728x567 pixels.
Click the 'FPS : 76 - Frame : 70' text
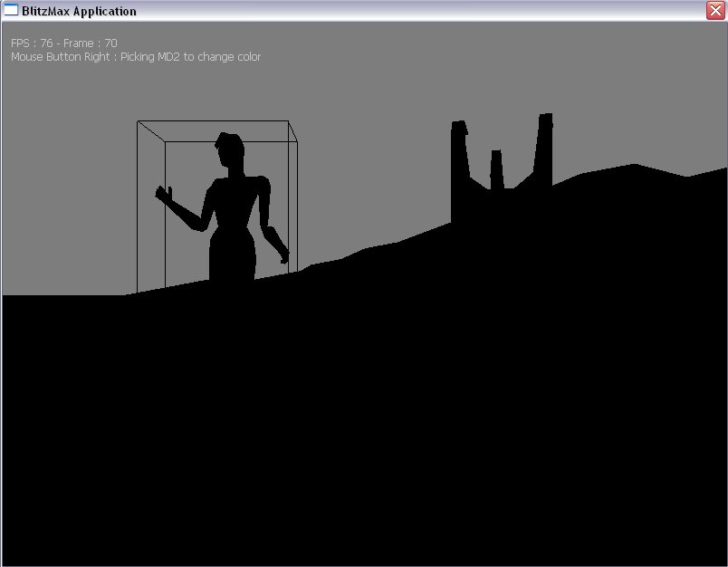pyautogui.click(x=64, y=43)
